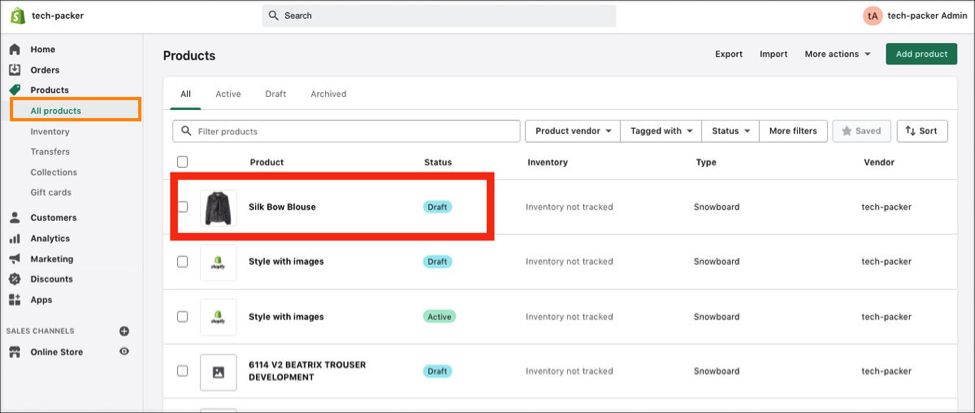The image size is (975, 413).
Task: Open the Silk Bow Blouse product
Action: [x=282, y=206]
